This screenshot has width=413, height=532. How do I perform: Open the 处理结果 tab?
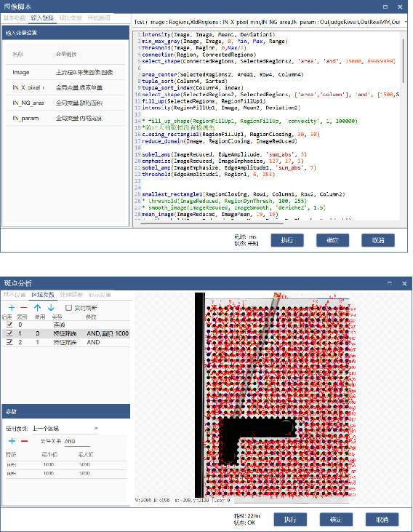(x=71, y=295)
